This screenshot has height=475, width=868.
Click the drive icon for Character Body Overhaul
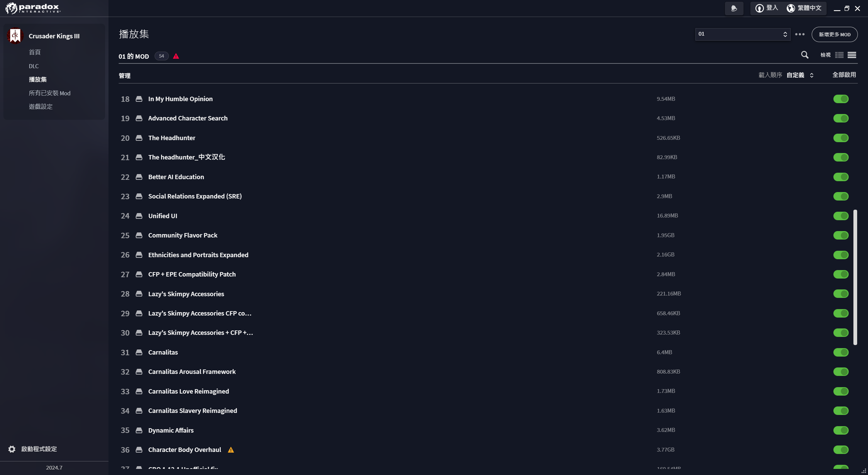tap(139, 450)
